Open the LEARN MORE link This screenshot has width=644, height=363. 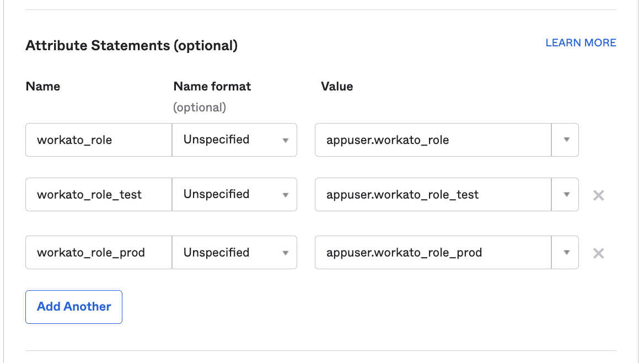(581, 43)
